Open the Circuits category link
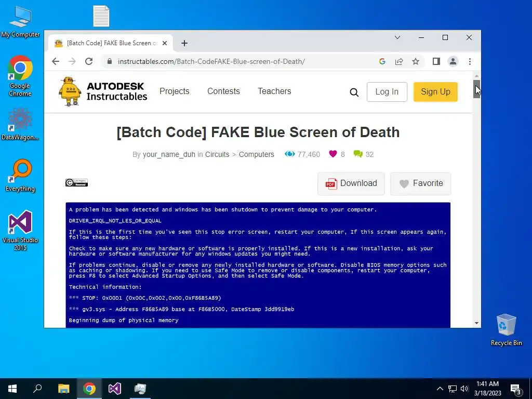This screenshot has height=399, width=532. point(217,154)
